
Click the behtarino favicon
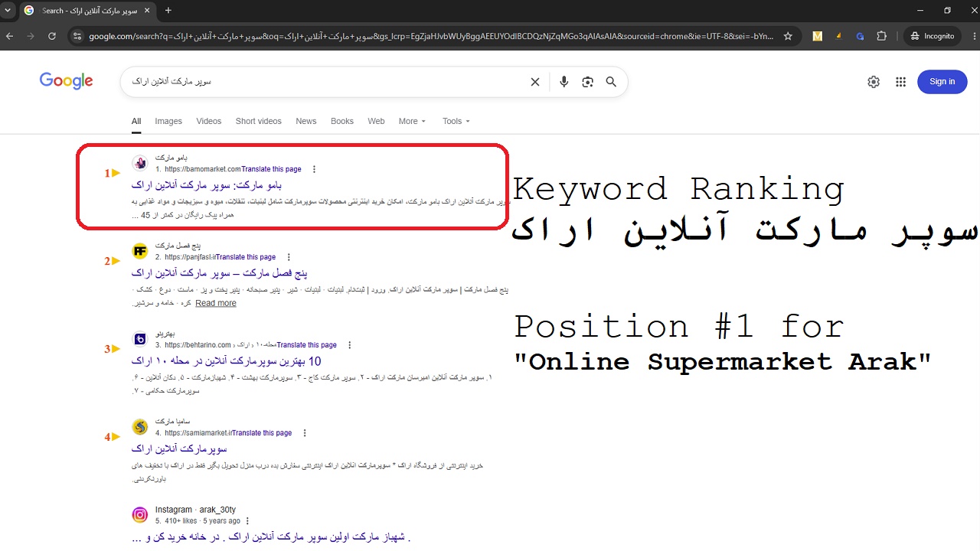tap(139, 339)
